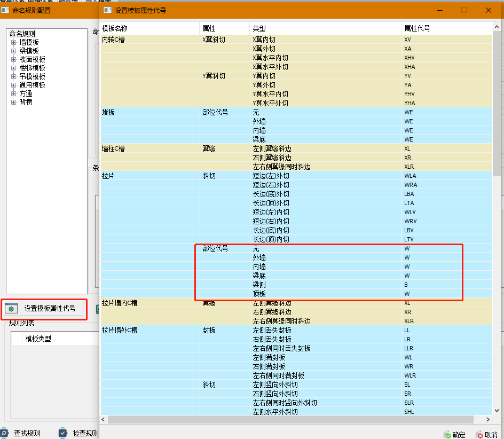Select the 方通 tree item
This screenshot has width=504, height=439.
pos(26,93)
